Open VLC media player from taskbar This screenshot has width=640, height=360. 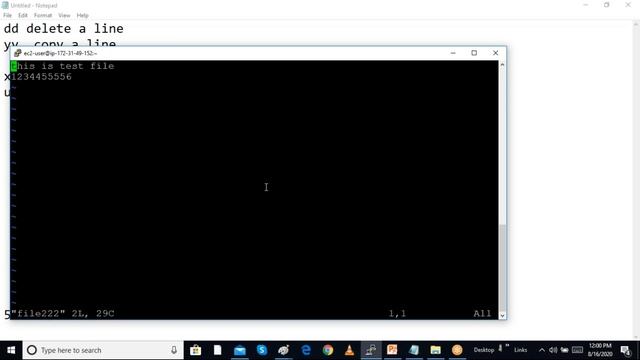(x=349, y=350)
